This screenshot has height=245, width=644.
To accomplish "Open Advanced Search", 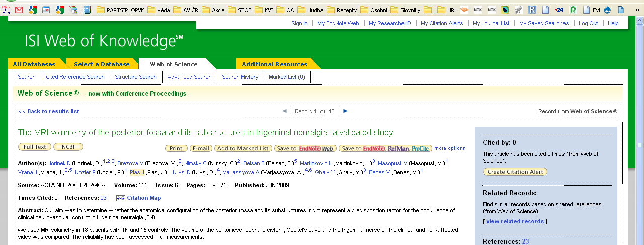I will pos(189,77).
